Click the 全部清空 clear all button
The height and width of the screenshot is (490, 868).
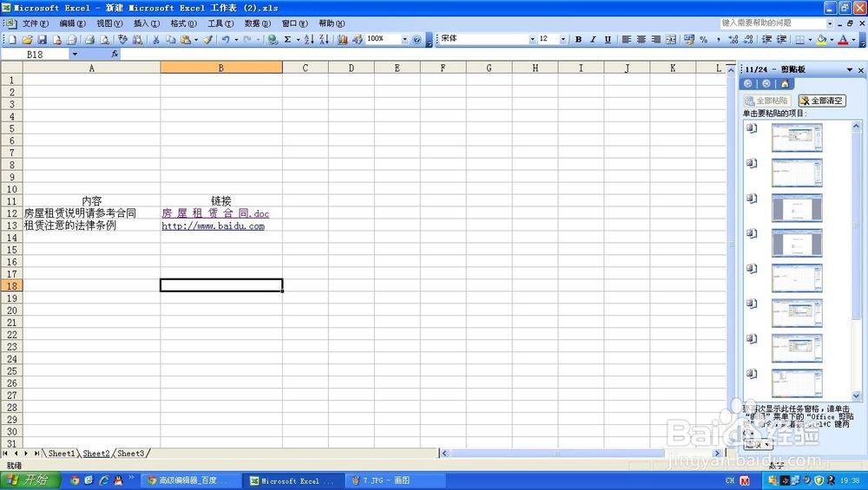click(821, 101)
